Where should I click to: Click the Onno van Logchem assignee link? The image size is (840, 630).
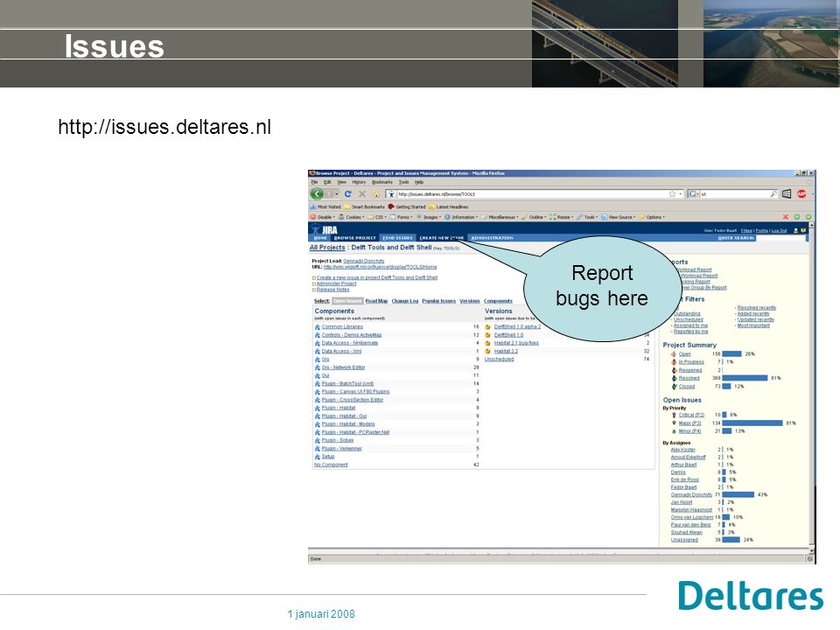tap(692, 517)
